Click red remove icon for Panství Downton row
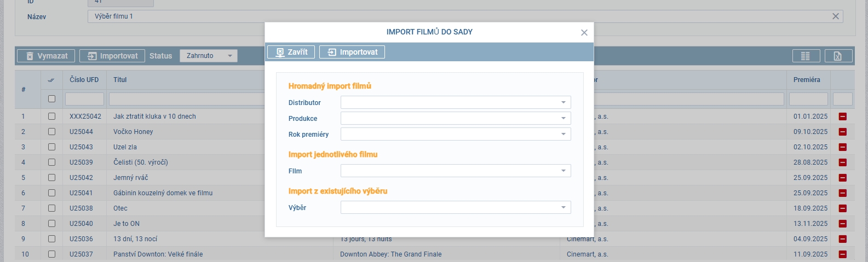 tap(842, 254)
